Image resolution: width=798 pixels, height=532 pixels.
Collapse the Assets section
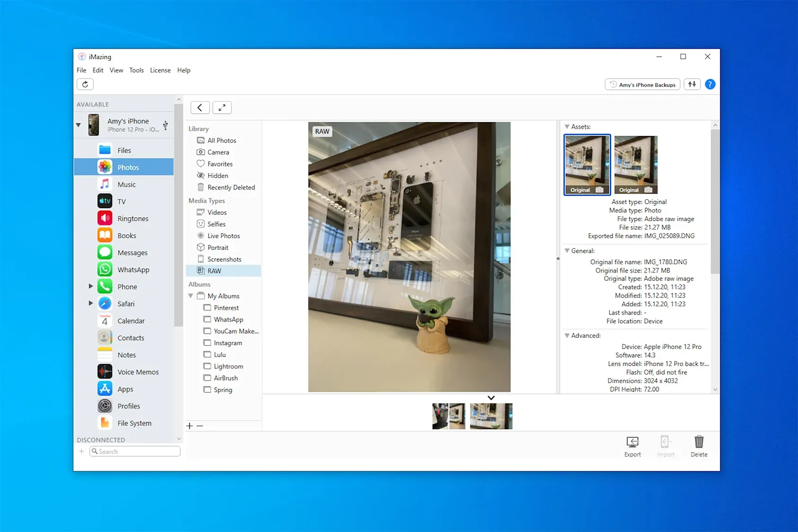click(567, 127)
